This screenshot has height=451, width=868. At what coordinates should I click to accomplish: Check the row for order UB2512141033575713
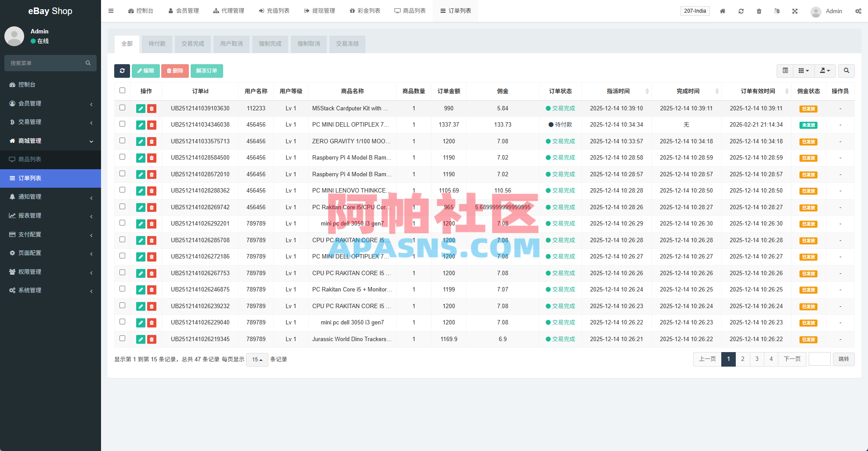pos(123,141)
